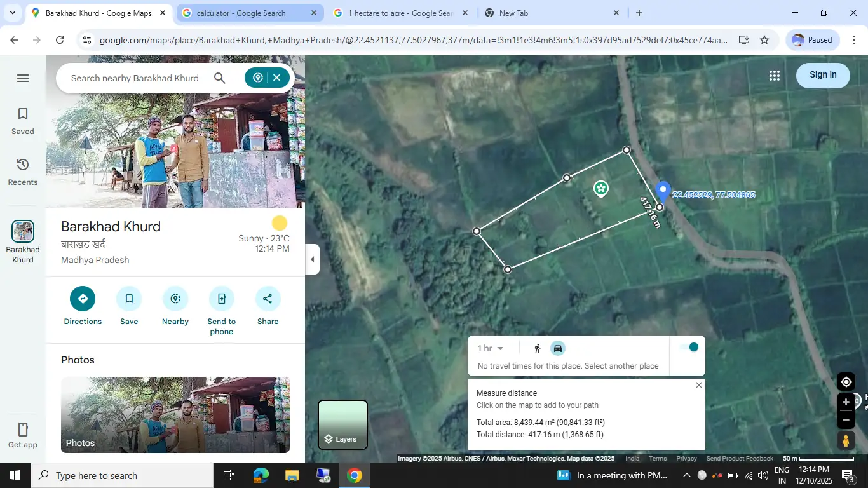Open the Layers map type switcher
868x488 pixels.
(342, 424)
